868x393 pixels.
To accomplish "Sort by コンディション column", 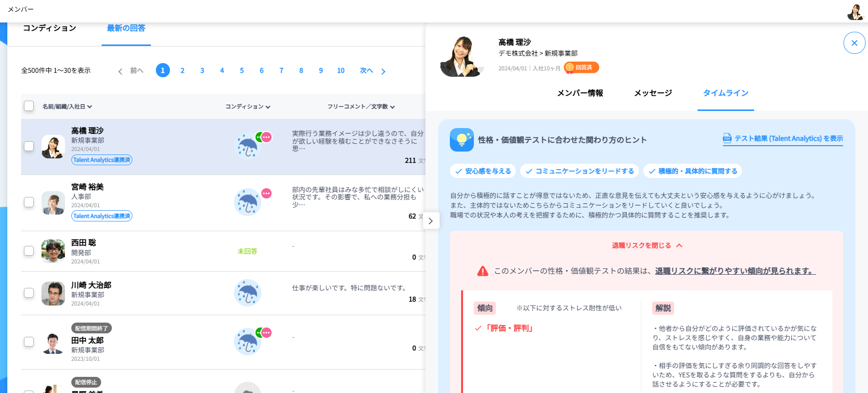I will [248, 107].
